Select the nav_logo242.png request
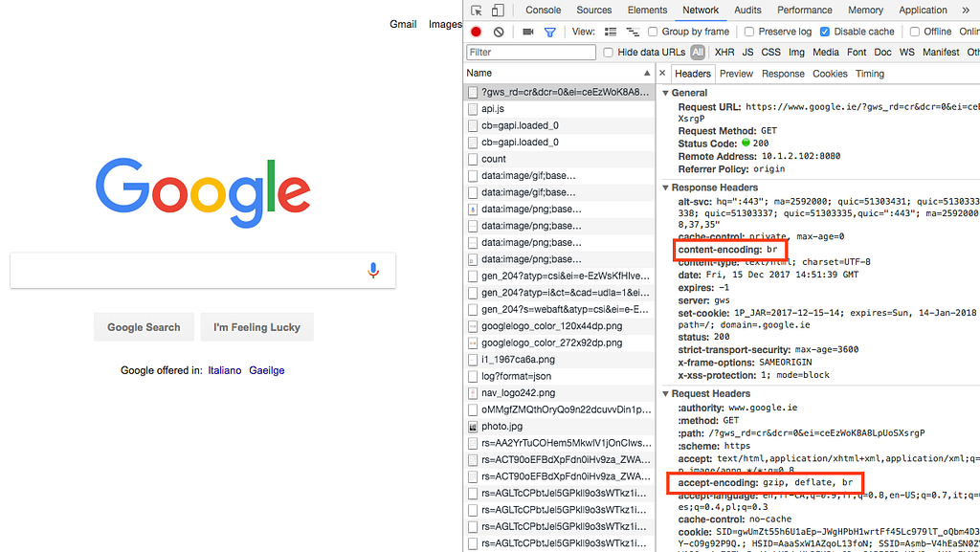The width and height of the screenshot is (980, 552). 559,393
